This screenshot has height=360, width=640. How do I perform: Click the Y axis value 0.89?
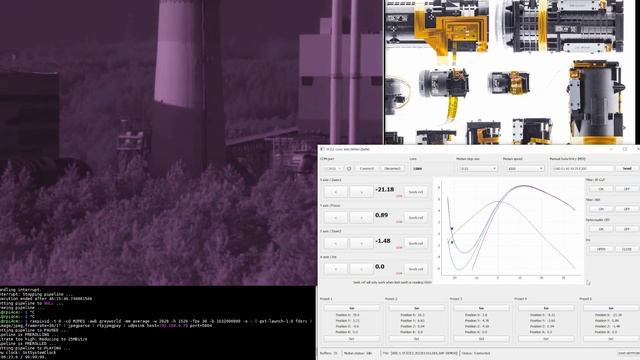tap(382, 215)
